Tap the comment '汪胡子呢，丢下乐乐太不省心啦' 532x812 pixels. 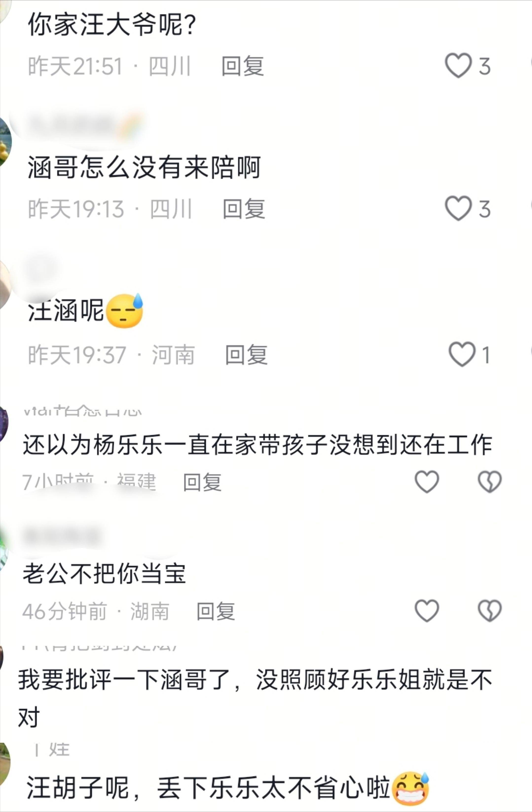coord(227,787)
